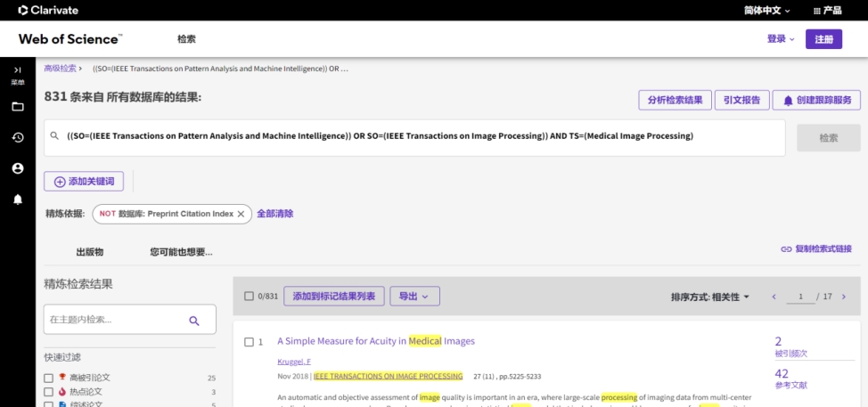
Task: Click 分析检索结果 button
Action: 676,100
